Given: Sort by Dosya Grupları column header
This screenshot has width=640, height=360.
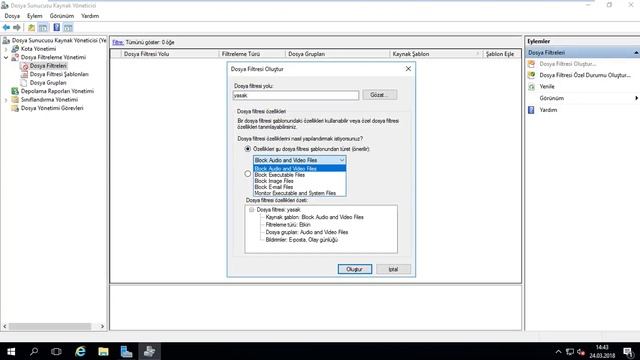Looking at the screenshot, I should point(337,54).
